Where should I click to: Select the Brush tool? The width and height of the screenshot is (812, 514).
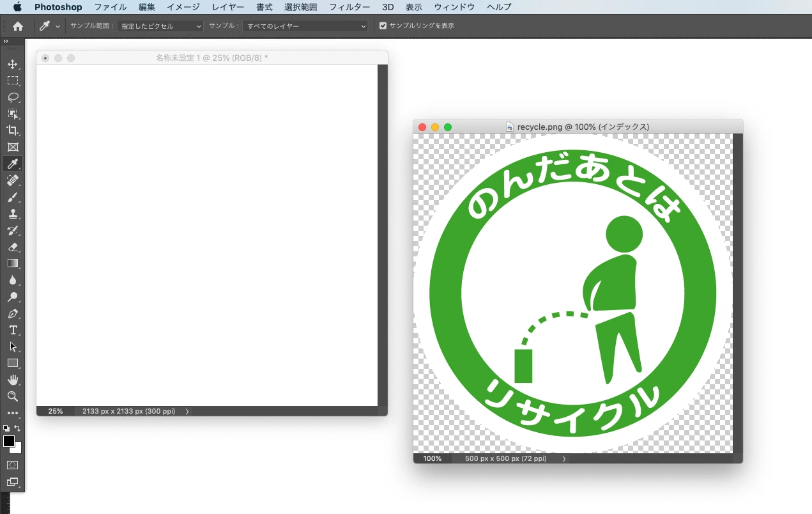coord(13,197)
